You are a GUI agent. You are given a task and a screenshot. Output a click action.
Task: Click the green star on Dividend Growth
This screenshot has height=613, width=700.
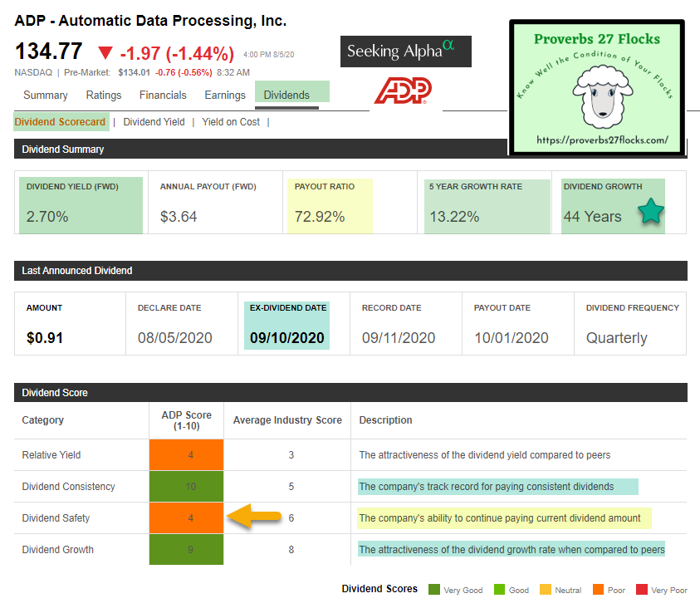650,213
